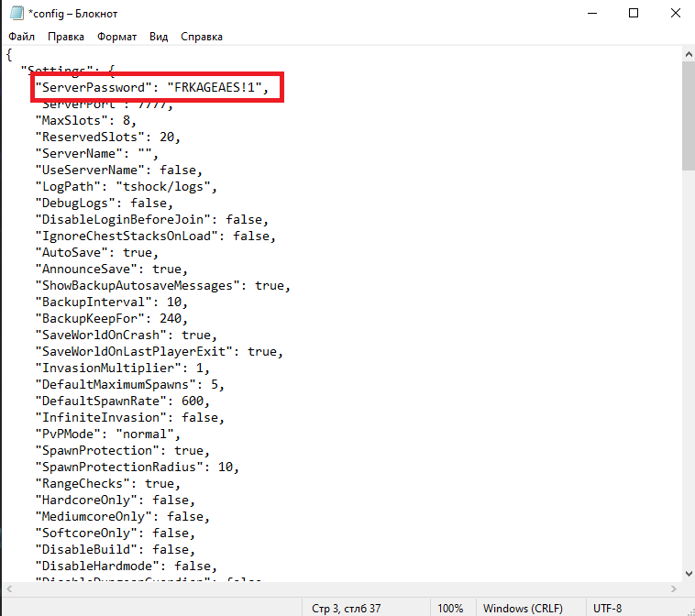This screenshot has width=695, height=616.
Task: Click the "SpawnProtection": true line
Action: click(123, 451)
